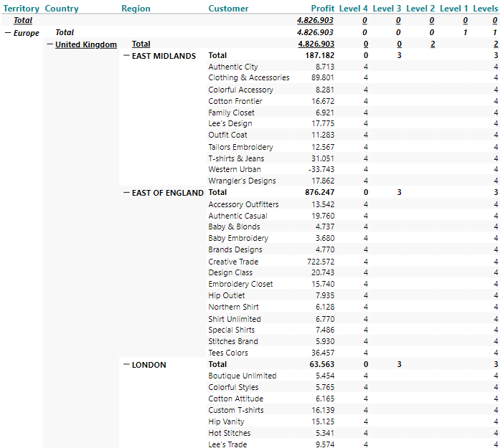Collapse the EAST MIDLANDS region
The width and height of the screenshot is (503, 448).
click(x=126, y=55)
